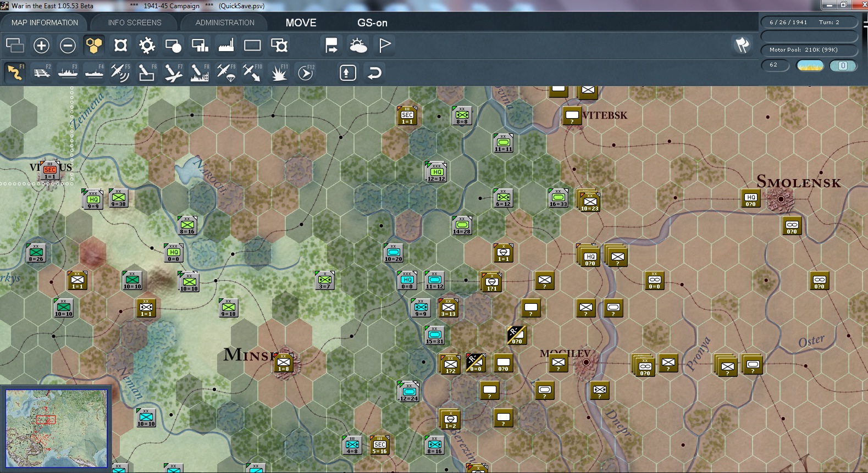The width and height of the screenshot is (868, 473).
Task: Select the unit counter labeled 14=28
Action: point(462,226)
